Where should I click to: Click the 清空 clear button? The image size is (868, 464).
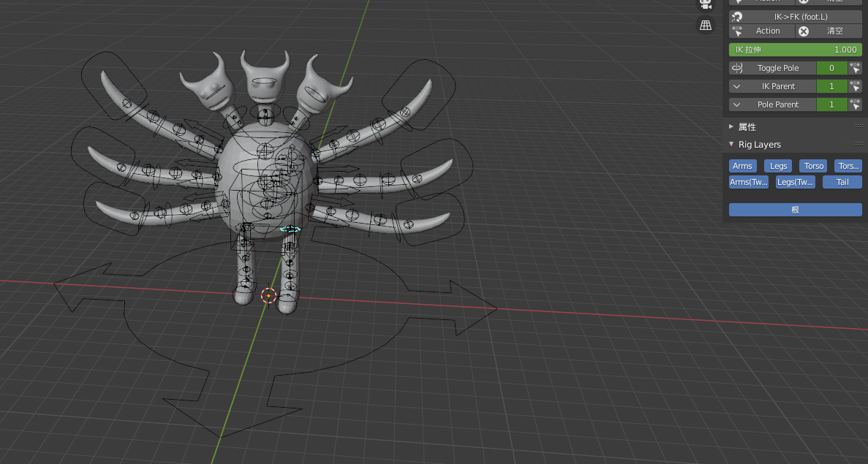pos(829,31)
